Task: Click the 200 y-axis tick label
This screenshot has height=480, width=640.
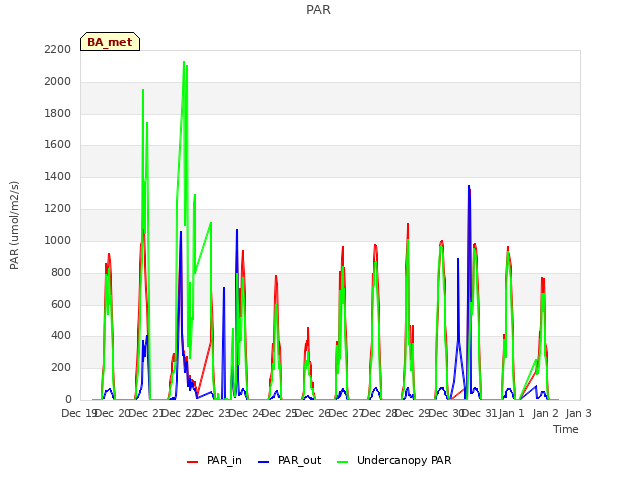Action: 61,367
